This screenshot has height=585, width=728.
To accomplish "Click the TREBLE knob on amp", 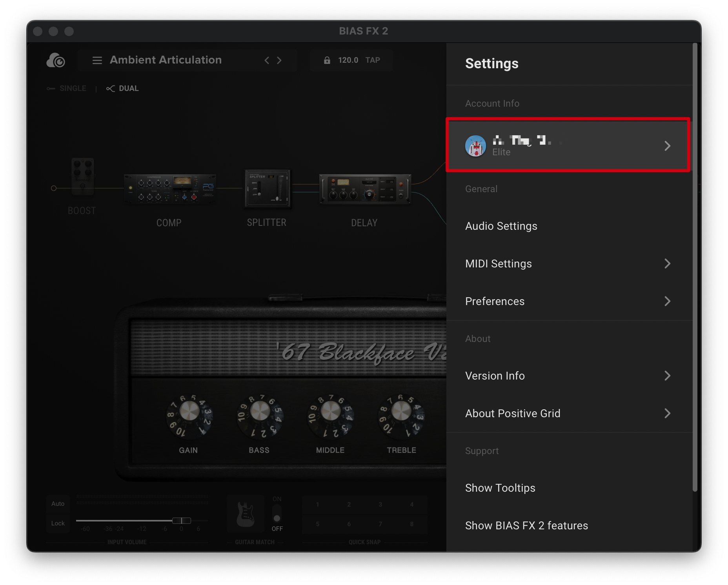I will [x=401, y=416].
